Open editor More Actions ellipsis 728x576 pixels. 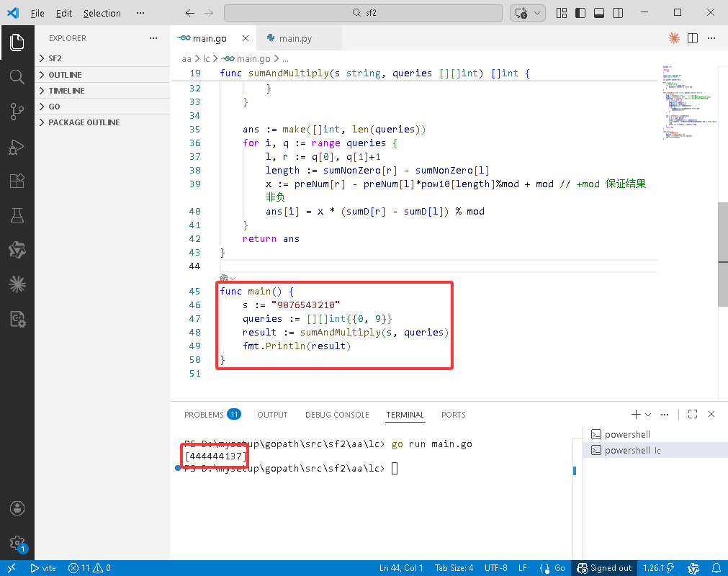tap(711, 38)
